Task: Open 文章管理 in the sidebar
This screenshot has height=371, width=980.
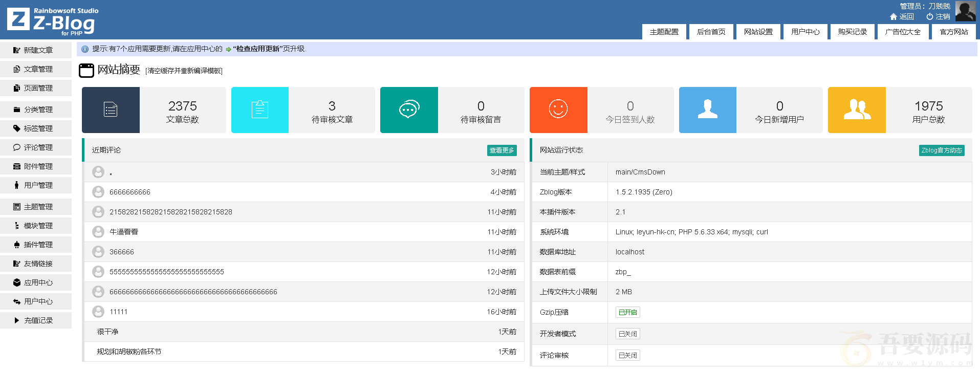Action: click(38, 69)
